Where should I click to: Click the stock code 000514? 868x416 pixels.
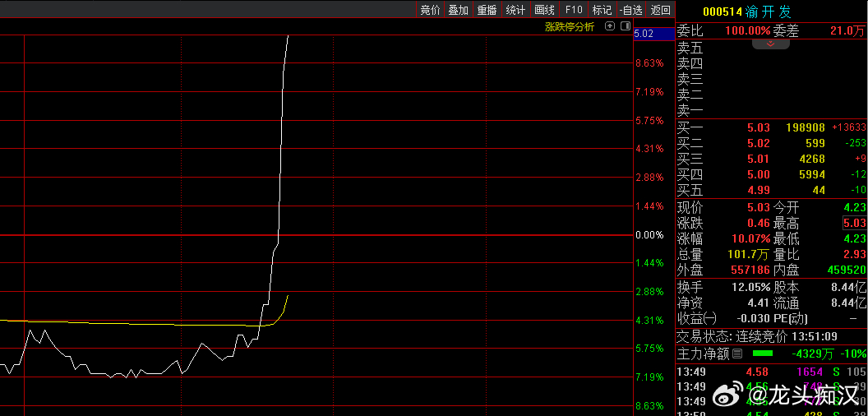point(722,12)
